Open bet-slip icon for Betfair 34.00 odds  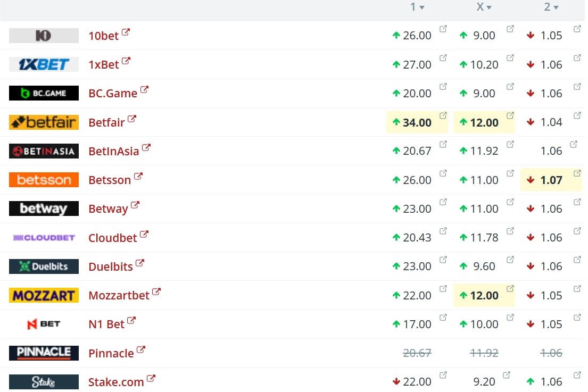coord(443,115)
